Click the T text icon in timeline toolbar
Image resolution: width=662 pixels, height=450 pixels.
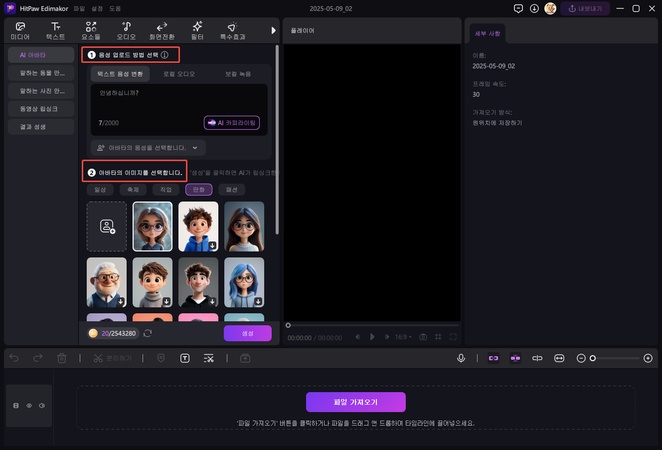(184, 358)
